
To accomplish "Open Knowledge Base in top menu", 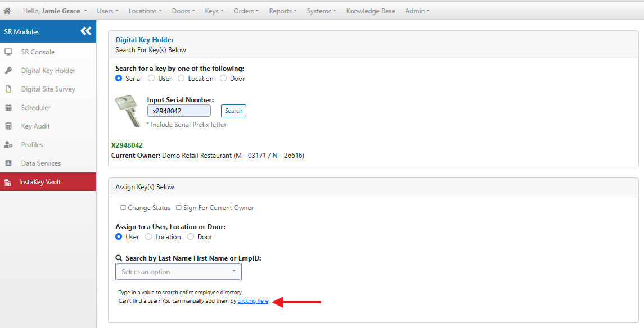I will [x=371, y=11].
